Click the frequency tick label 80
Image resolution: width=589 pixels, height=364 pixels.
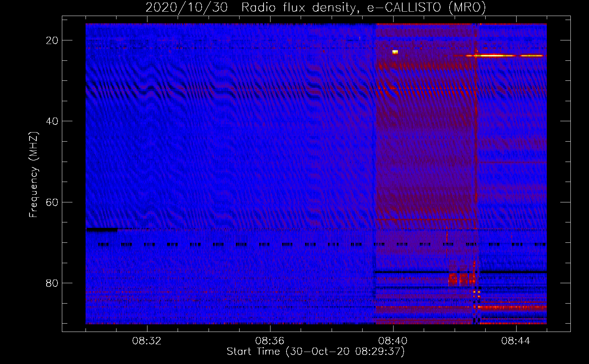coord(52,283)
